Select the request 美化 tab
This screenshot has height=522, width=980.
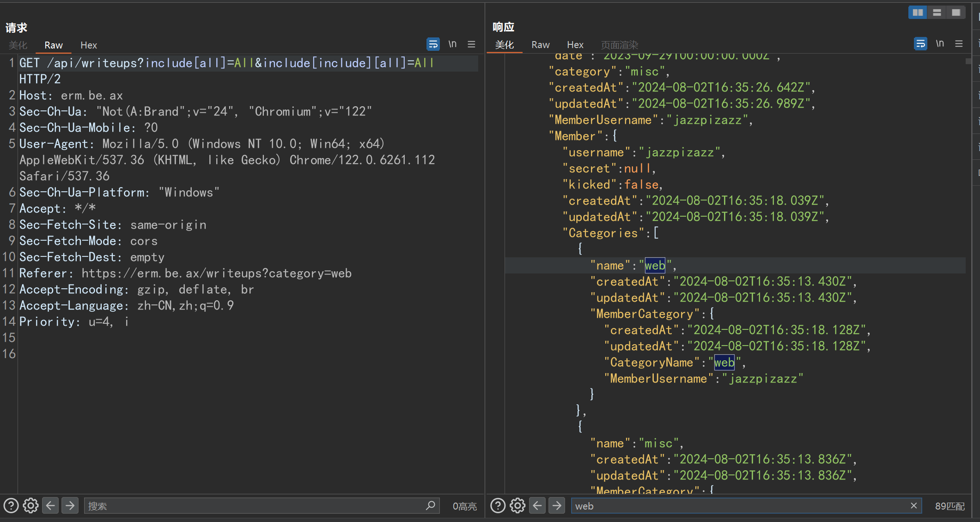click(18, 45)
